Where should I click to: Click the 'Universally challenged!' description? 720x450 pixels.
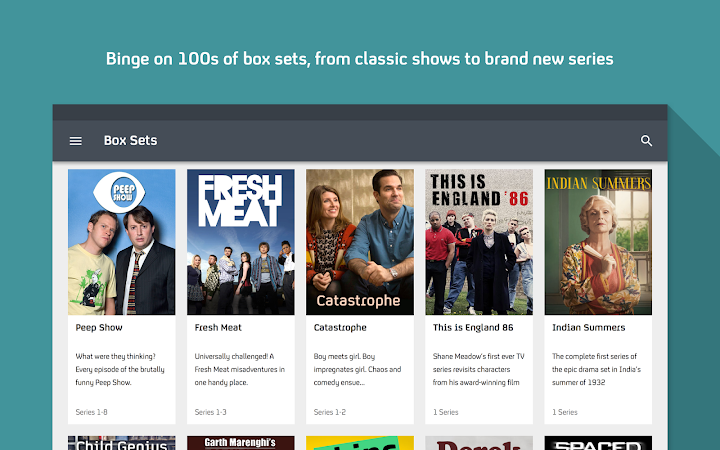(x=240, y=369)
